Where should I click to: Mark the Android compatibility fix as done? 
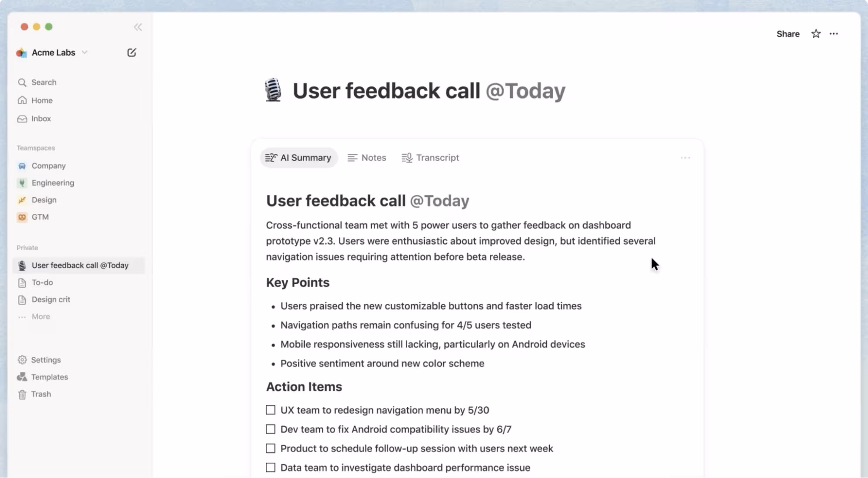click(x=271, y=429)
